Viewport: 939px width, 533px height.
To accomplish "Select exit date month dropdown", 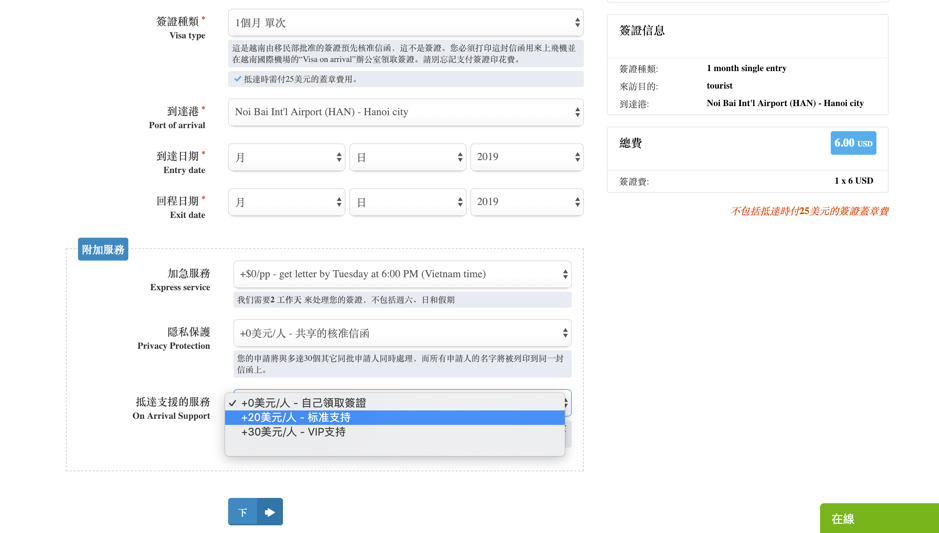I will 286,202.
